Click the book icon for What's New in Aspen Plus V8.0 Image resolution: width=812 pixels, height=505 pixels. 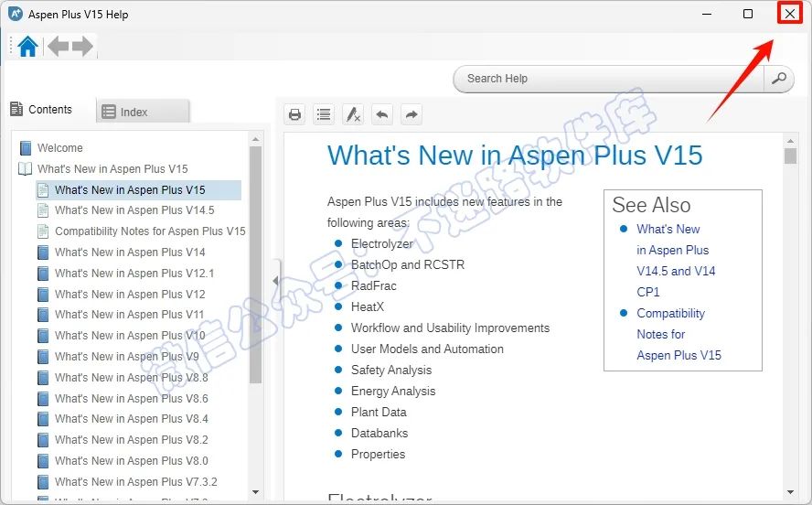click(x=43, y=460)
